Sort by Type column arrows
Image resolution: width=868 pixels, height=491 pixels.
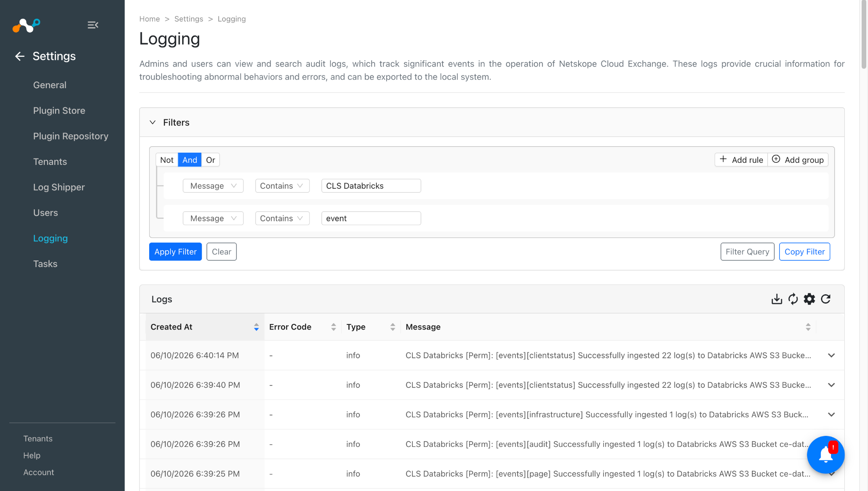(x=393, y=327)
